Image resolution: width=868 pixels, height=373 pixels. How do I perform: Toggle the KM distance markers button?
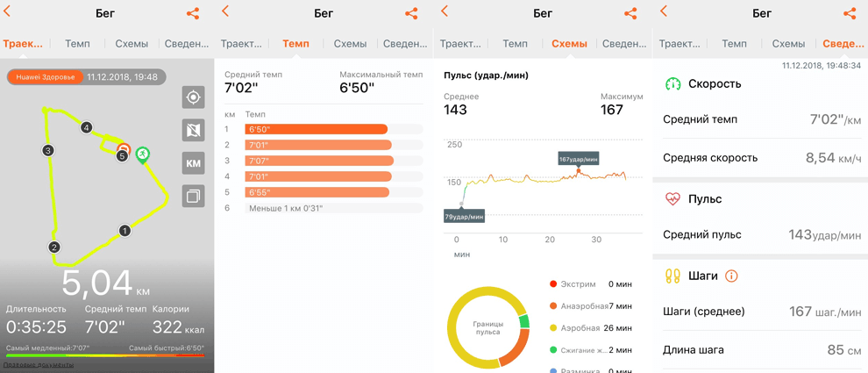(193, 163)
